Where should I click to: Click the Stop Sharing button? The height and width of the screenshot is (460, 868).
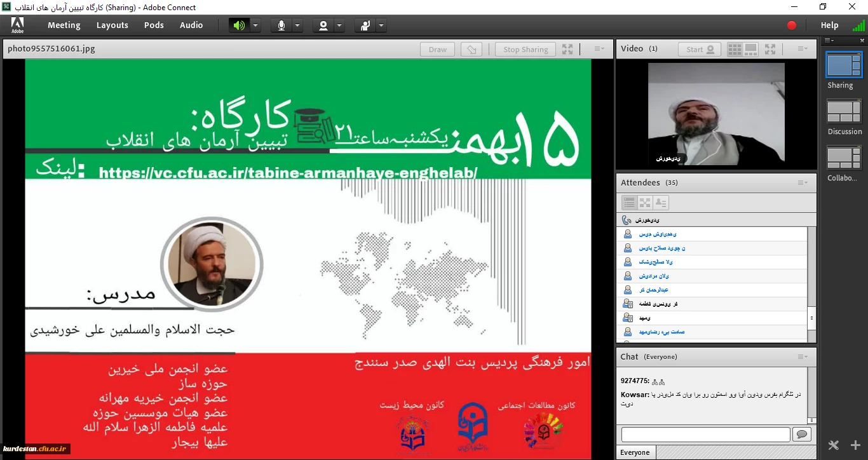525,50
